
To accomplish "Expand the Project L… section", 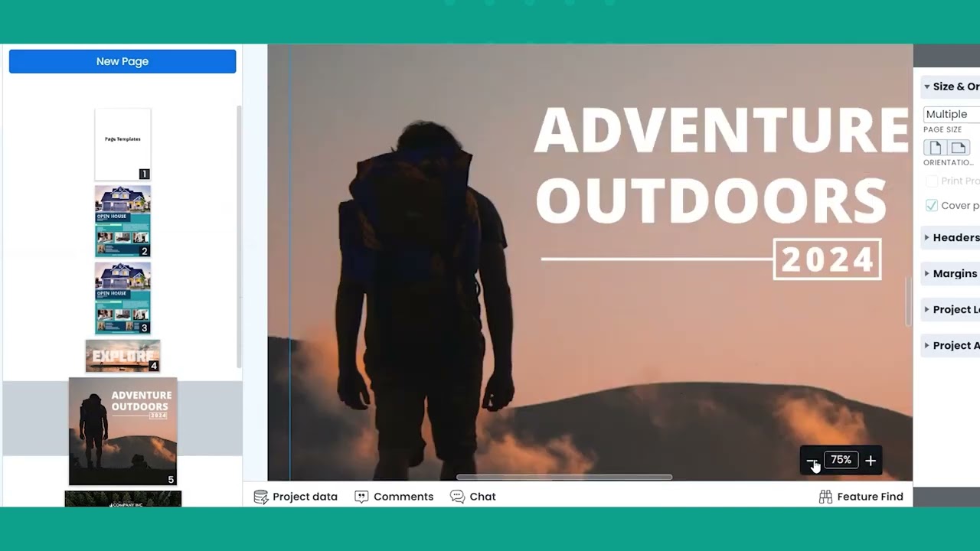I will click(951, 309).
